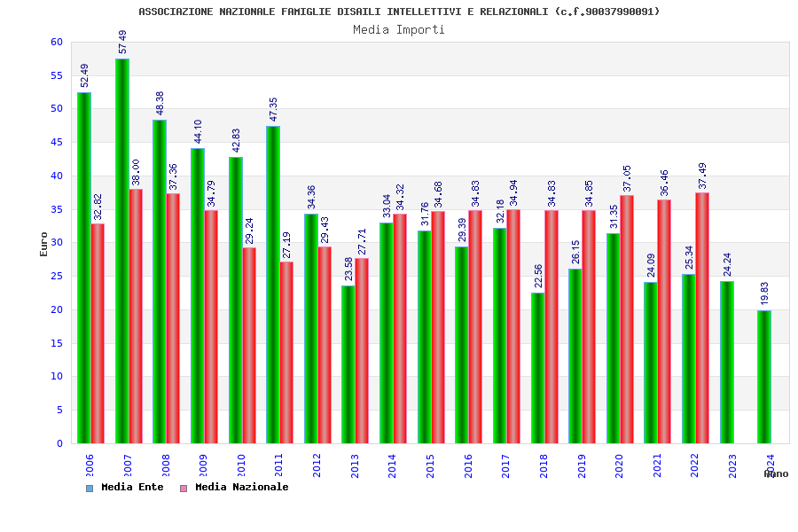
Task: Select the Media Ente legend label
Action: pos(132,487)
